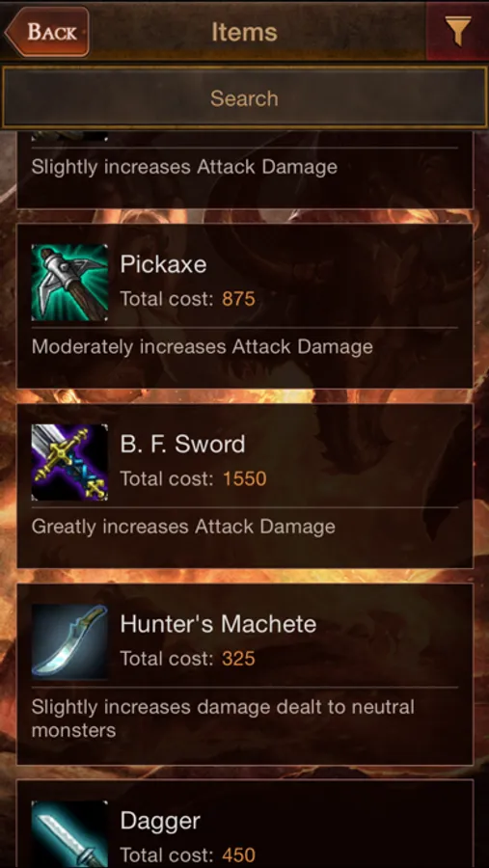Tap the Pickaxe item icon

(69, 283)
